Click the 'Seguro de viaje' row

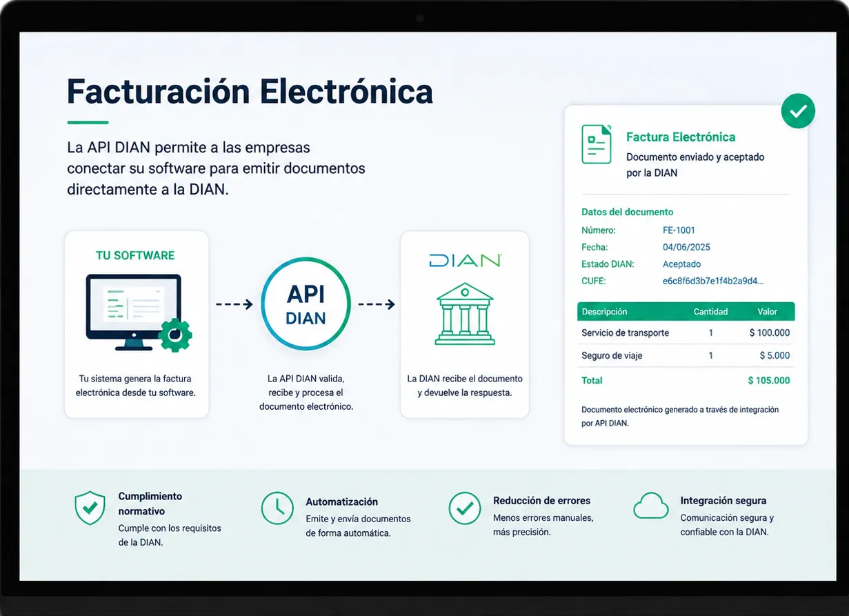click(x=686, y=356)
